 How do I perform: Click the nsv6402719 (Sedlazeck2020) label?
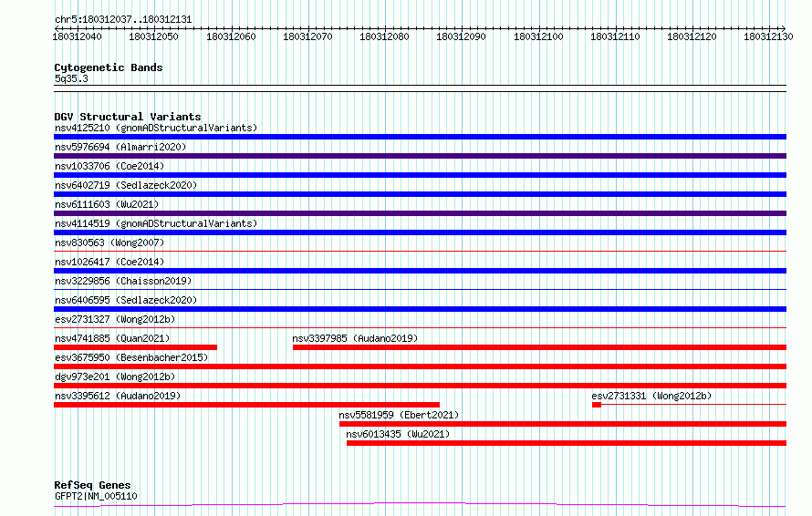point(126,185)
